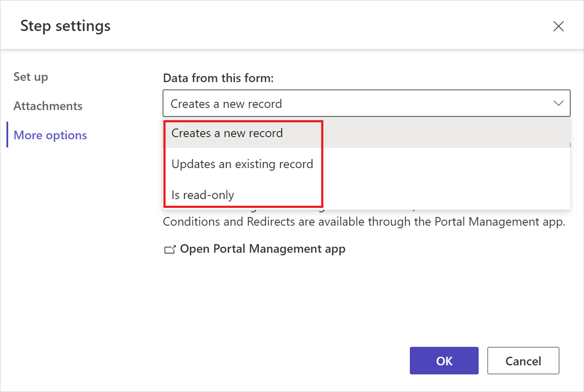Switch to the Set up section
Viewport: 584px width, 392px height.
click(x=31, y=76)
